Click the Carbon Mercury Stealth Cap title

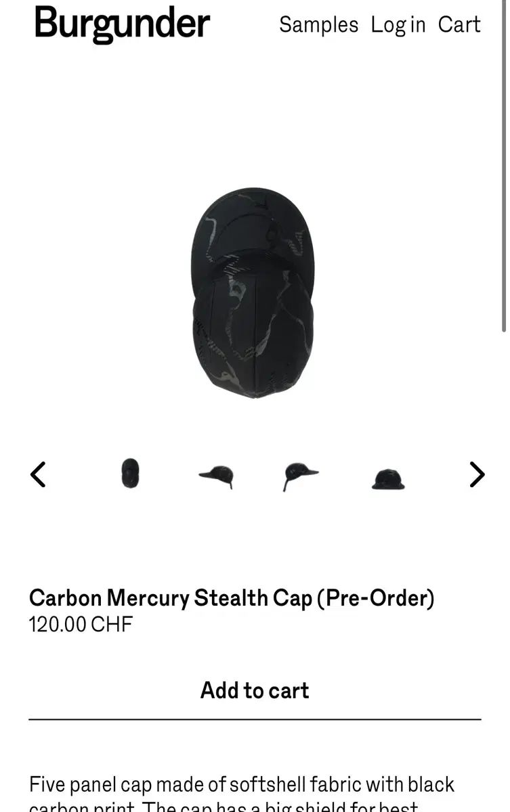click(x=232, y=597)
